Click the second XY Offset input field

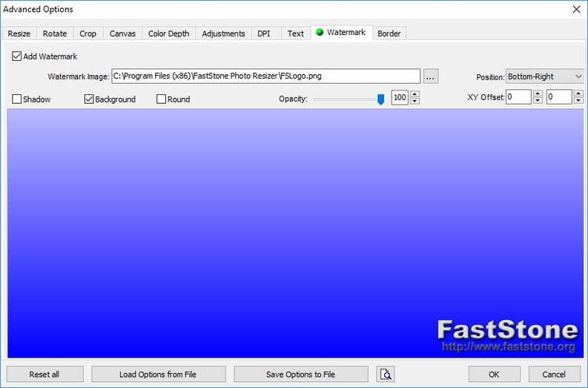[x=559, y=96]
